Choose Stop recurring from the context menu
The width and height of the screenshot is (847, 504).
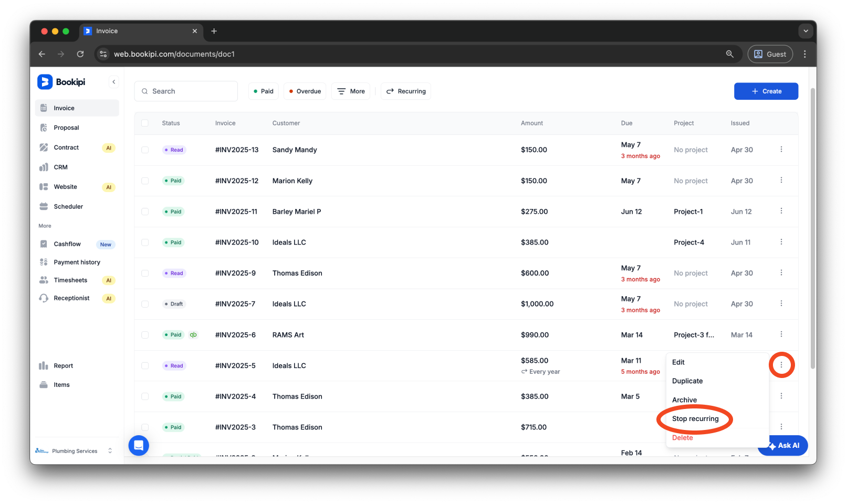point(695,418)
